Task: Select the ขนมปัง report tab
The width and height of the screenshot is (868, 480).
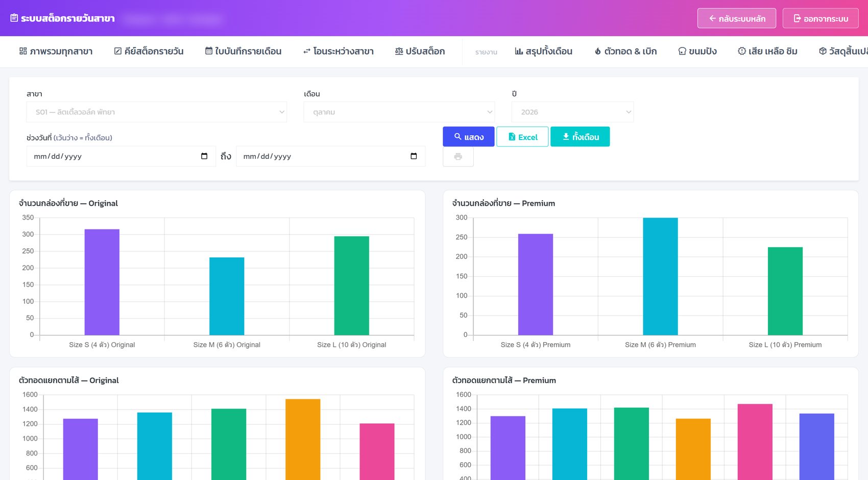Action: (697, 52)
